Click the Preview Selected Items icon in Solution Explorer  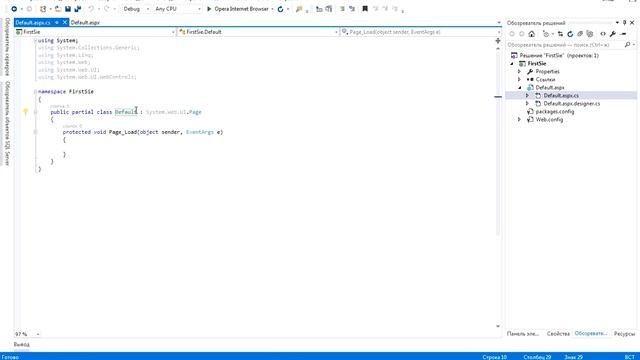623,34
